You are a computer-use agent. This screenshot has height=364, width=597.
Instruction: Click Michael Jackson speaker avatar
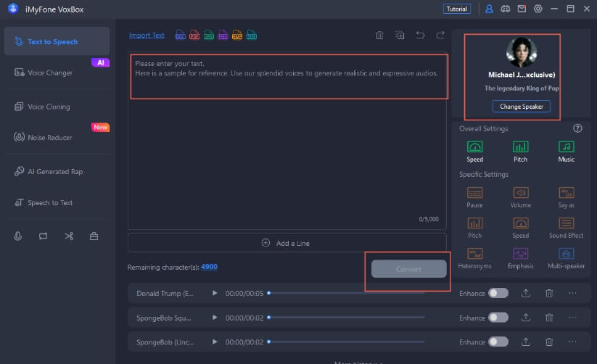click(522, 52)
